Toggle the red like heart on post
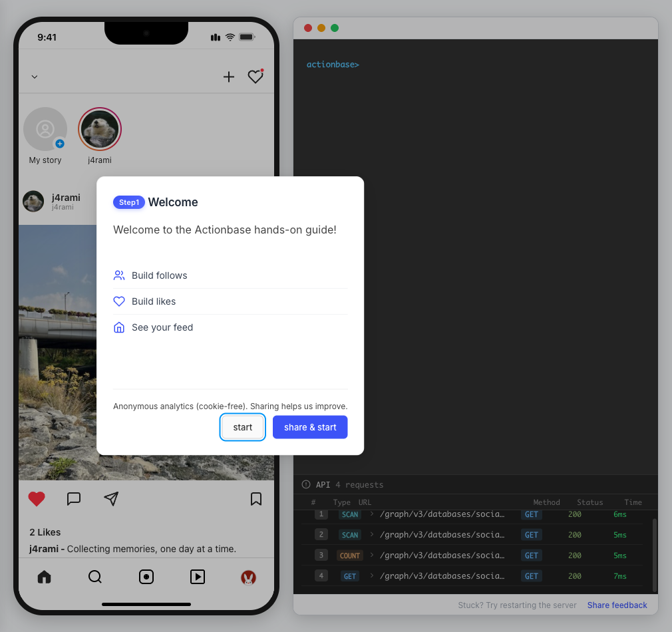This screenshot has height=632, width=672. [37, 499]
